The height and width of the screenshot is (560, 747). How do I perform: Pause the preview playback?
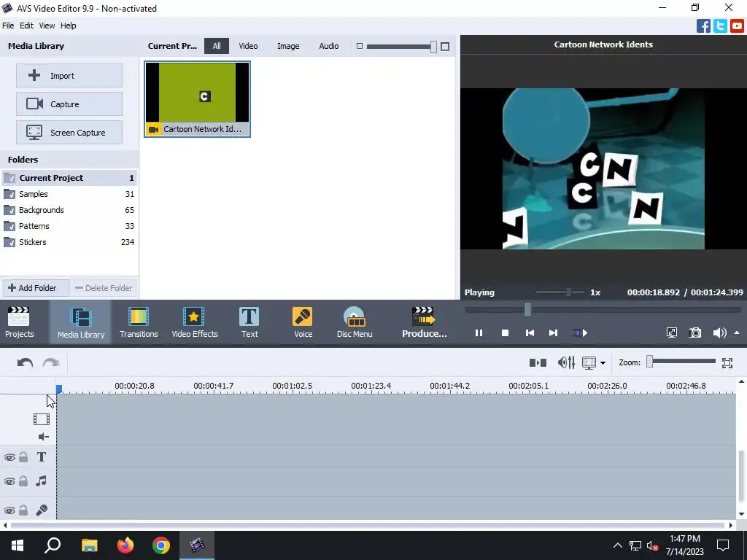pyautogui.click(x=479, y=332)
